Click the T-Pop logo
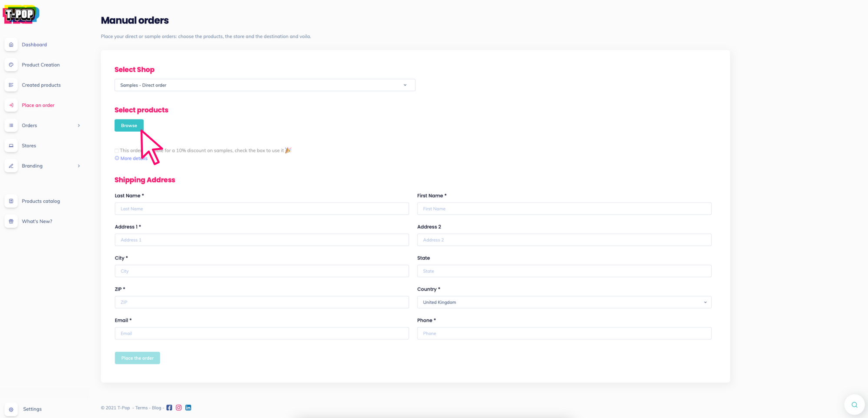This screenshot has width=868, height=418. pyautogui.click(x=21, y=14)
